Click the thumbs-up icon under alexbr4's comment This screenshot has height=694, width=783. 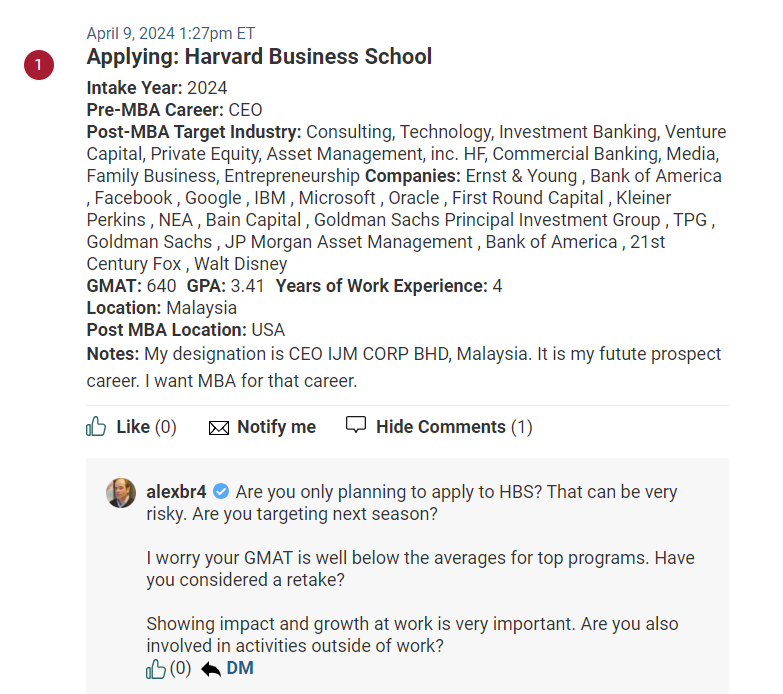click(156, 669)
